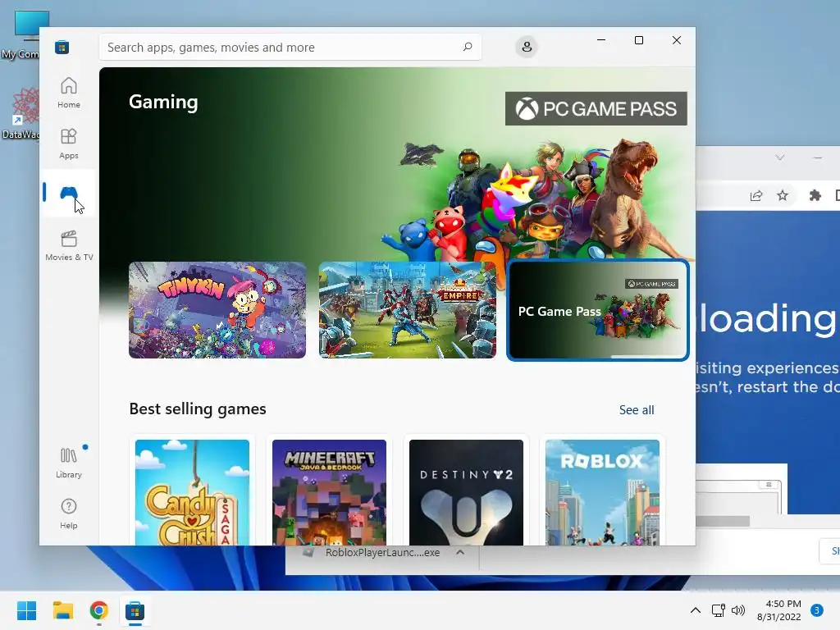This screenshot has width=840, height=630.
Task: Open Chrome extensions puzzle icon
Action: [815, 195]
